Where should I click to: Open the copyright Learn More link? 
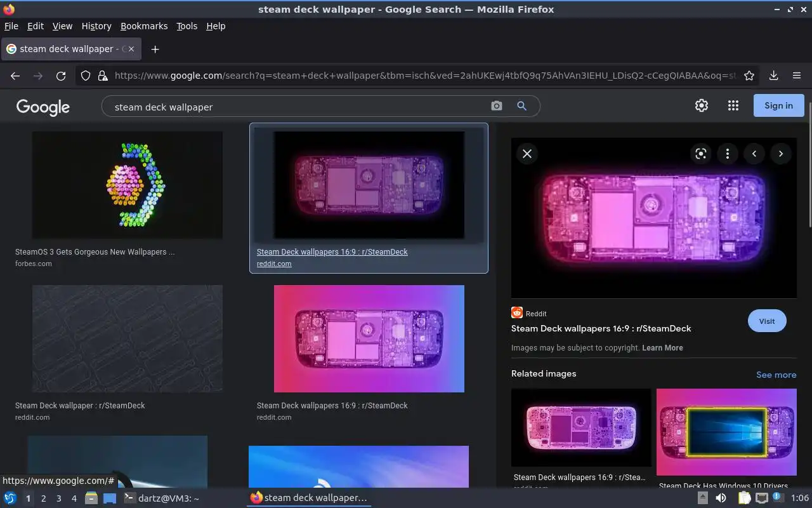(x=662, y=348)
